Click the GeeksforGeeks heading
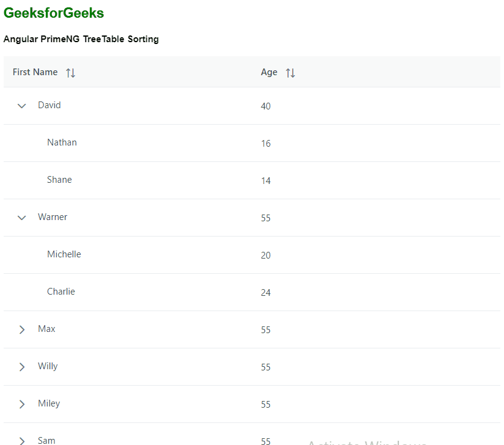The image size is (504, 445). pyautogui.click(x=54, y=13)
